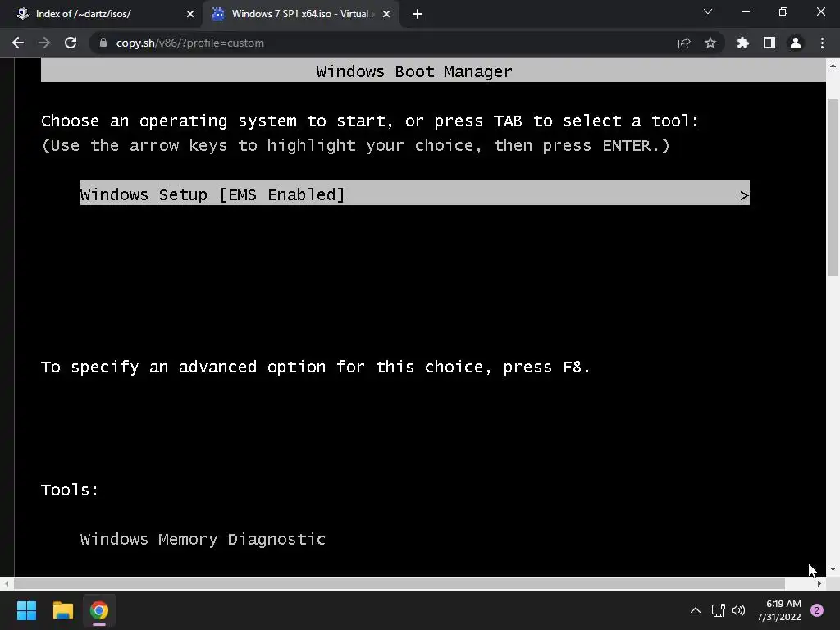Click the Windows Boot Manager title bar text

pyautogui.click(x=414, y=71)
